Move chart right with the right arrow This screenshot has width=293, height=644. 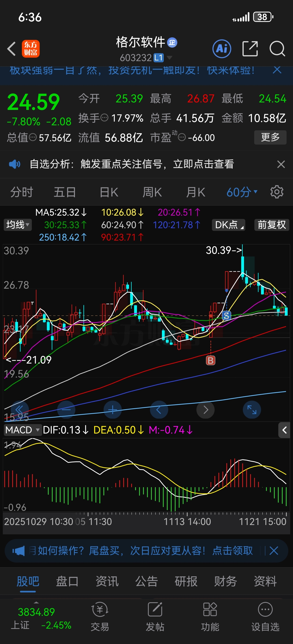[x=206, y=409]
